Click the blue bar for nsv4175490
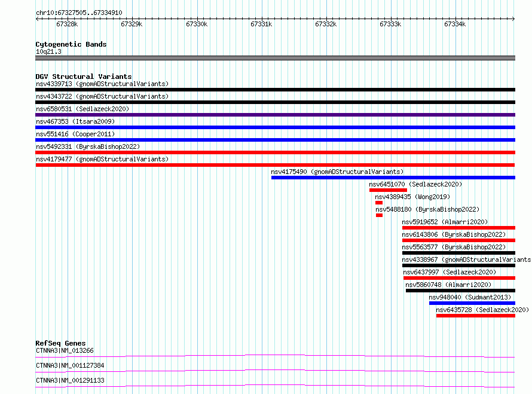Screen dimensions: 532x394 393,178
